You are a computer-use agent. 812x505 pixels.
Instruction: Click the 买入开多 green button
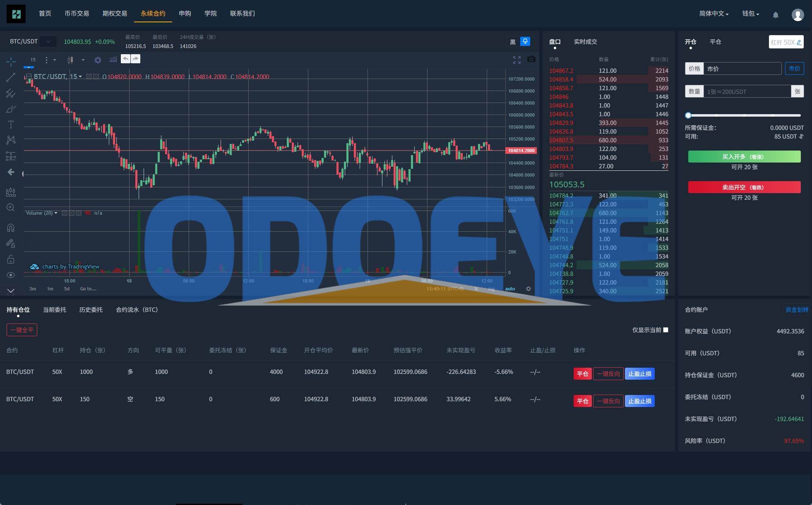click(x=744, y=157)
